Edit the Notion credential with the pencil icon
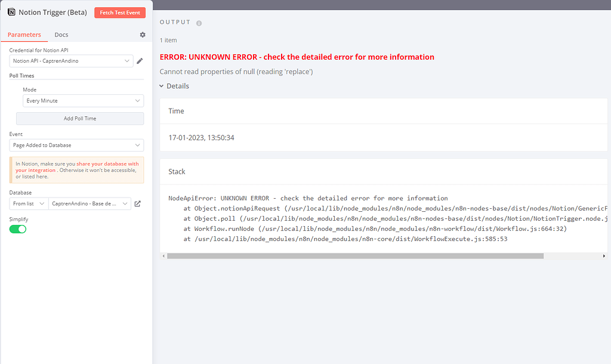 click(x=141, y=60)
